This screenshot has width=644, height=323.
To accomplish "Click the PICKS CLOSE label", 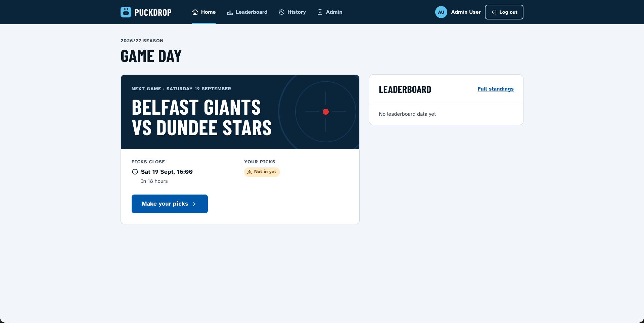I will tap(148, 162).
